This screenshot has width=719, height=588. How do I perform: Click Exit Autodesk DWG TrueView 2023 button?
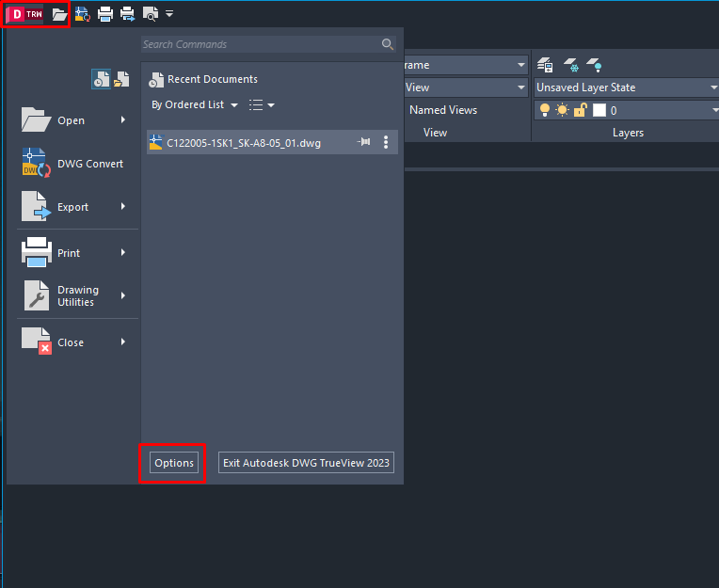[x=306, y=463]
